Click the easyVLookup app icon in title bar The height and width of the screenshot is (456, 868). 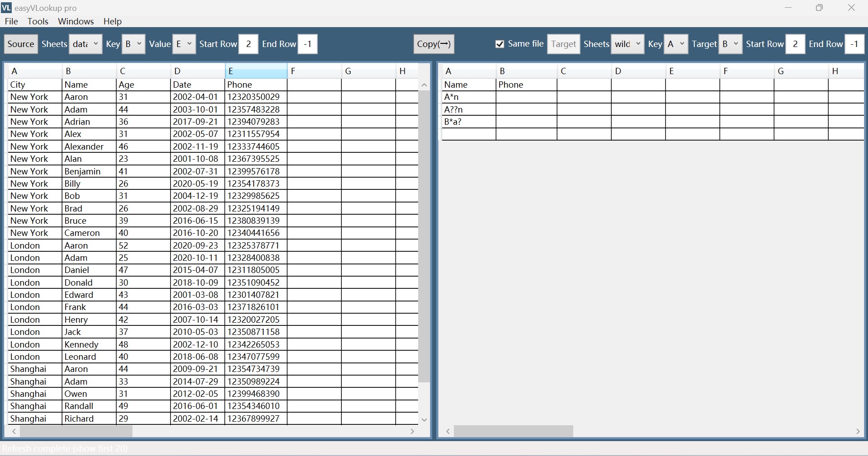pos(6,8)
